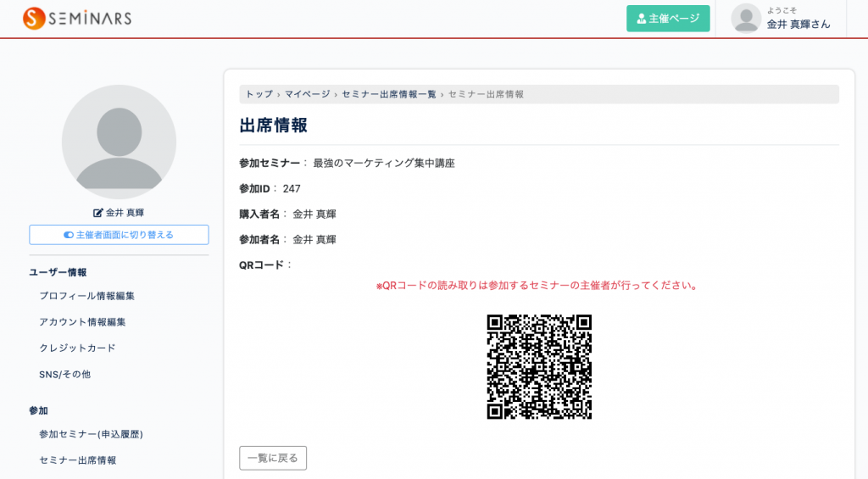Open マイページ breadcrumb link
This screenshot has width=868, height=479.
[x=307, y=94]
